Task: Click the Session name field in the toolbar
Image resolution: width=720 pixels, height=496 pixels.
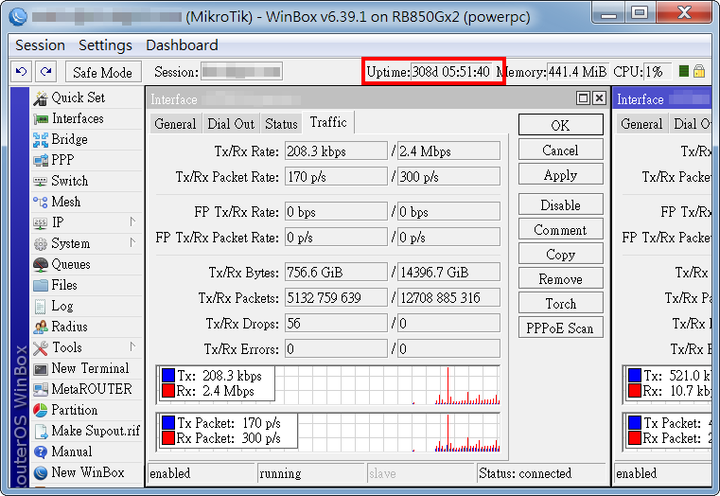Action: pos(242,72)
